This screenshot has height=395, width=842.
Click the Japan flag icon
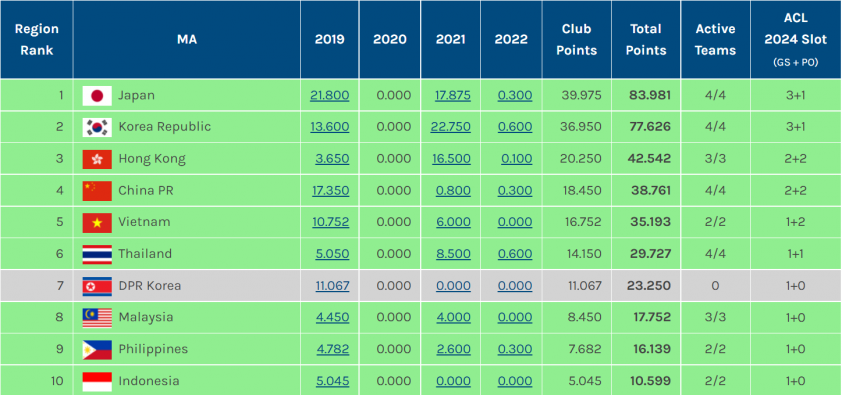(97, 96)
